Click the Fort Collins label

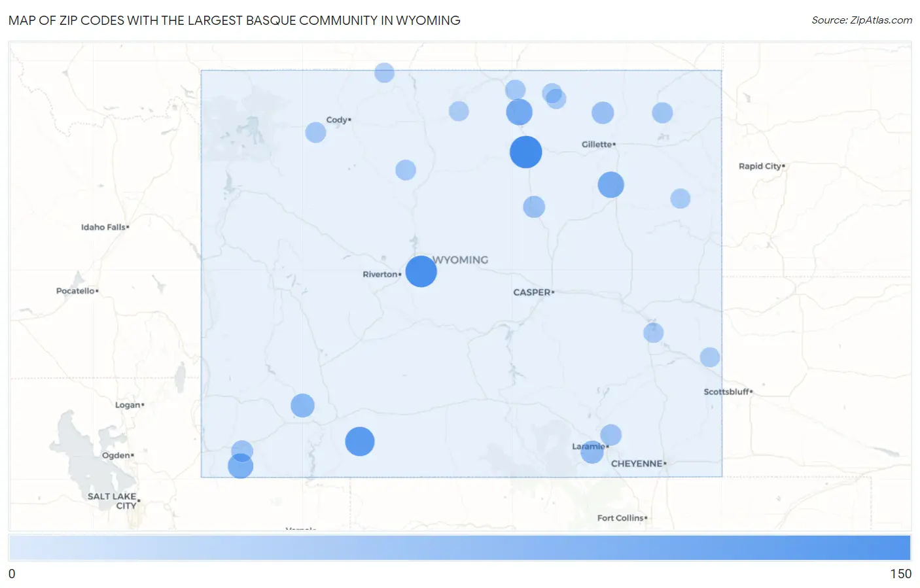(622, 517)
